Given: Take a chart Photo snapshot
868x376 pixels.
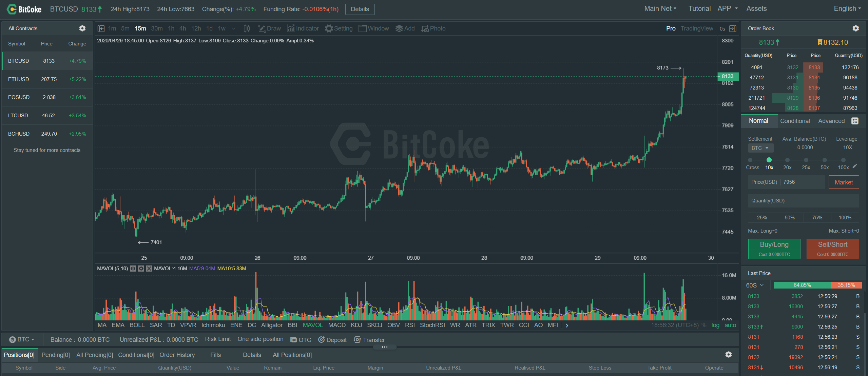Looking at the screenshot, I should click(433, 28).
